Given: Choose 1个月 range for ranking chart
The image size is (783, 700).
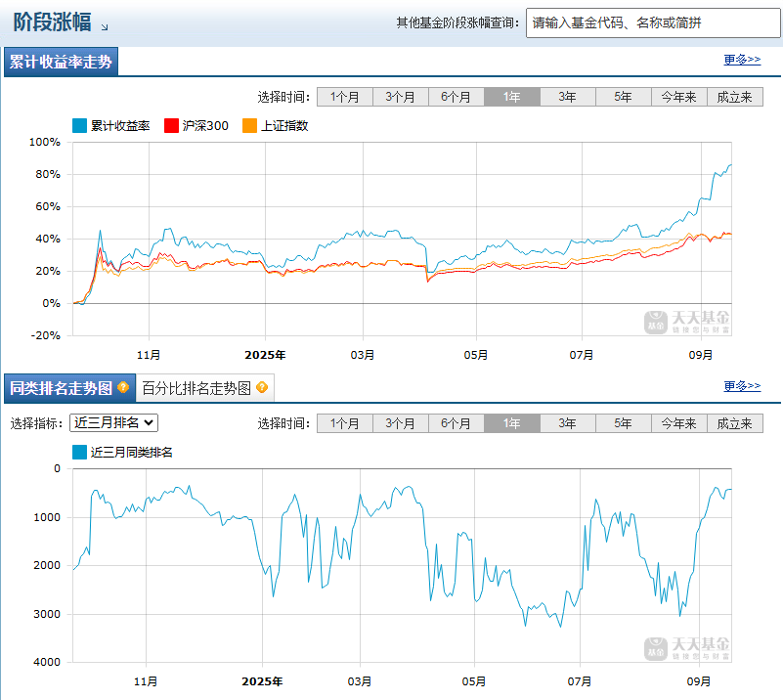Looking at the screenshot, I should 345,423.
